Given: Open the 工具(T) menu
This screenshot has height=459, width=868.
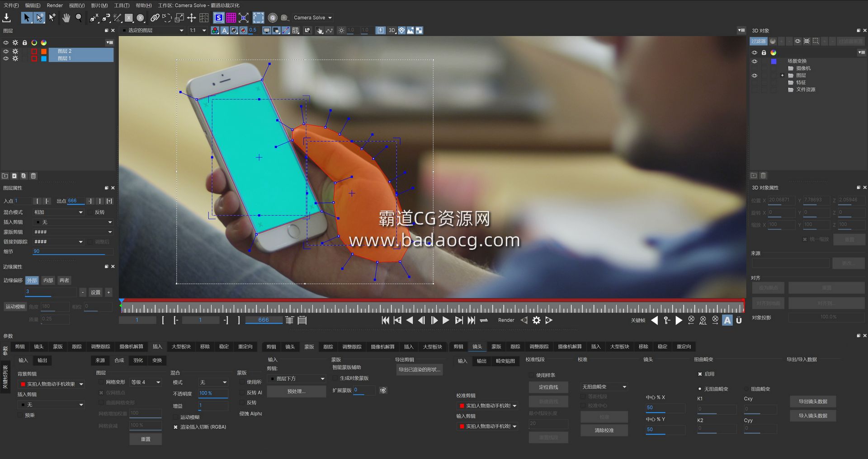Looking at the screenshot, I should click(122, 5).
